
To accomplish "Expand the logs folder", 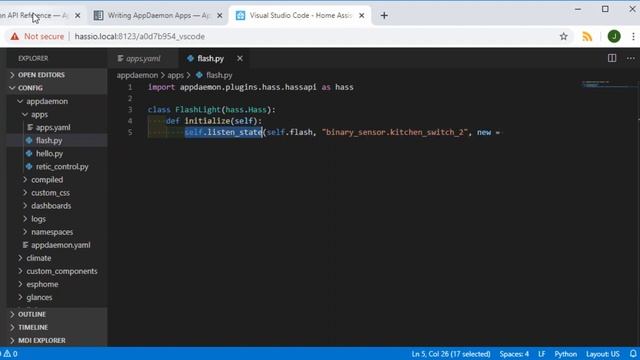I will coord(57,219).
